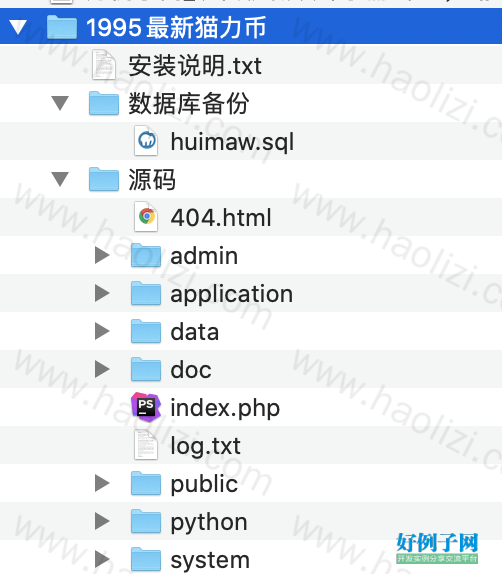502x574 pixels.
Task: Collapse the 数据库备份 folder triangle
Action: tap(60, 103)
